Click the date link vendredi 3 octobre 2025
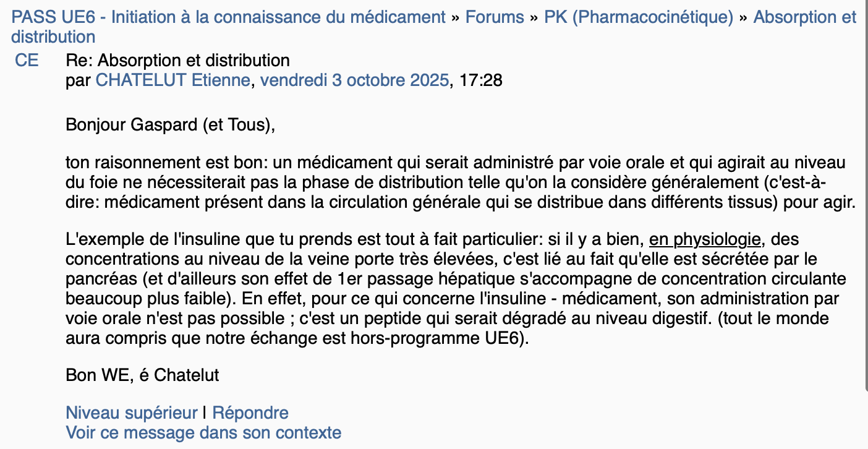 354,80
